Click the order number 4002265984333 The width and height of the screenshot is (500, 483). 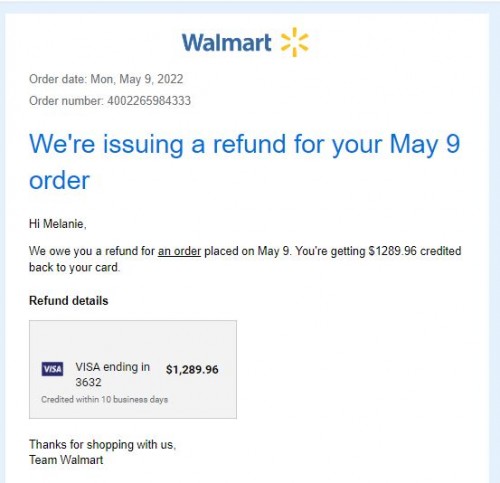(149, 101)
